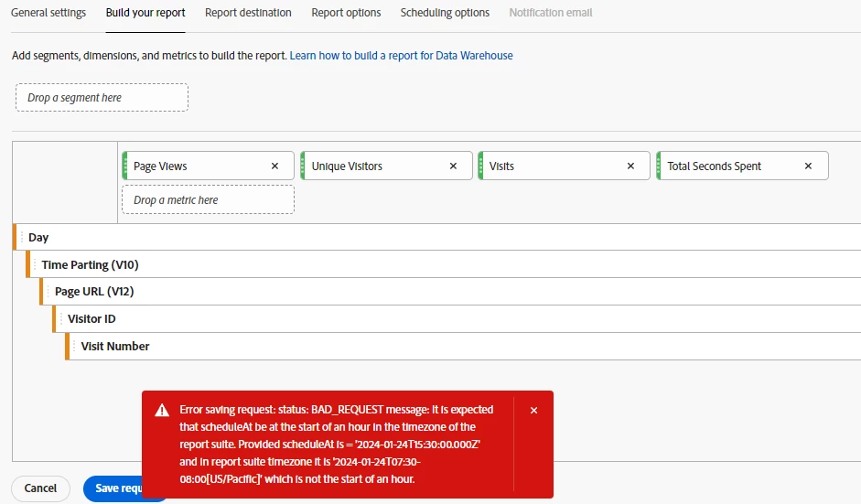Viewport: 861px width, 504px height.
Task: Grab the Visits metric drag handle
Action: click(481, 166)
